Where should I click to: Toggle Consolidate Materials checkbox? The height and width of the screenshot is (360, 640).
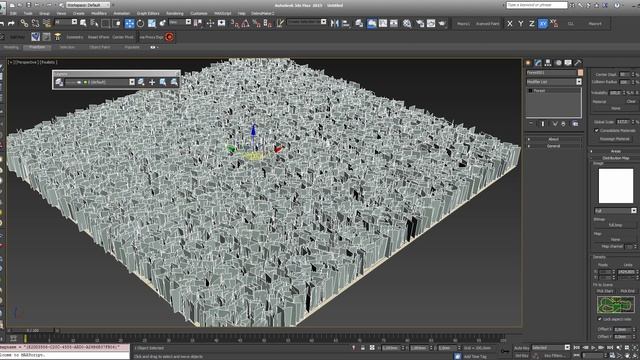[596, 131]
